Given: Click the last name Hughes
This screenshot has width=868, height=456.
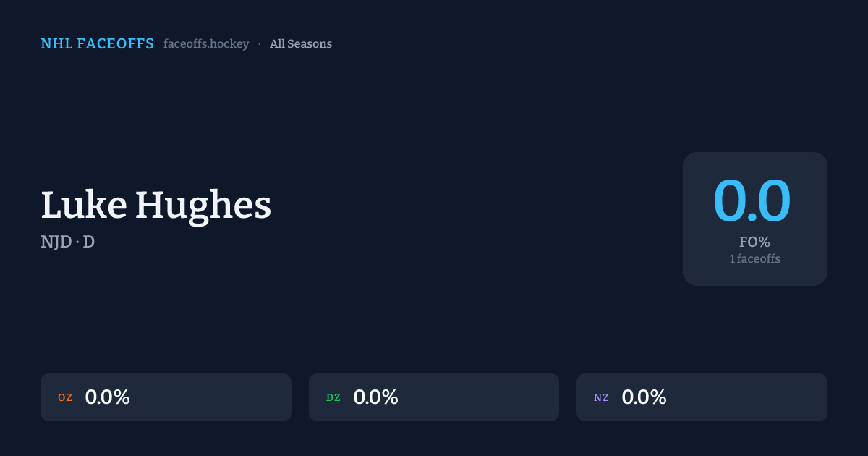Looking at the screenshot, I should (x=203, y=206).
